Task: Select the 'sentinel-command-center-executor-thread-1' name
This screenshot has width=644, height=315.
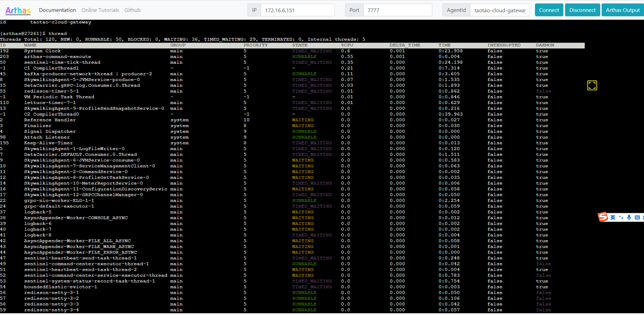Action: point(87,264)
